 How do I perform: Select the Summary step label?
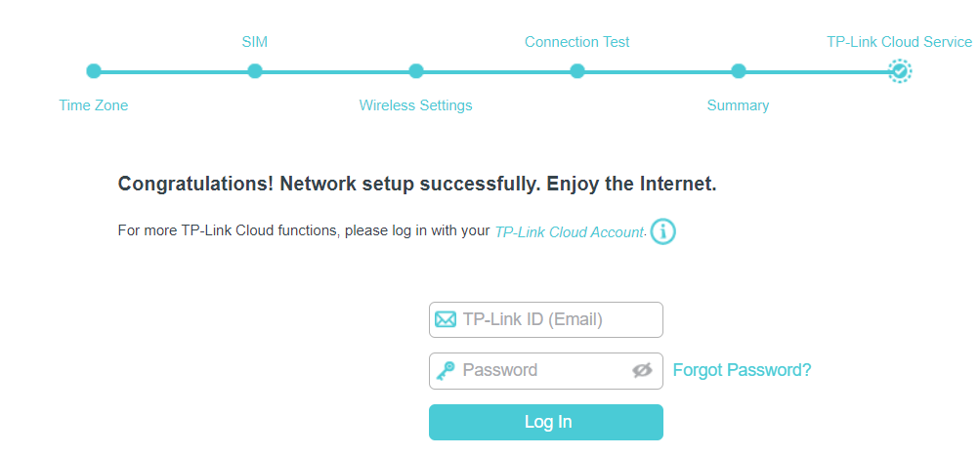tap(739, 105)
